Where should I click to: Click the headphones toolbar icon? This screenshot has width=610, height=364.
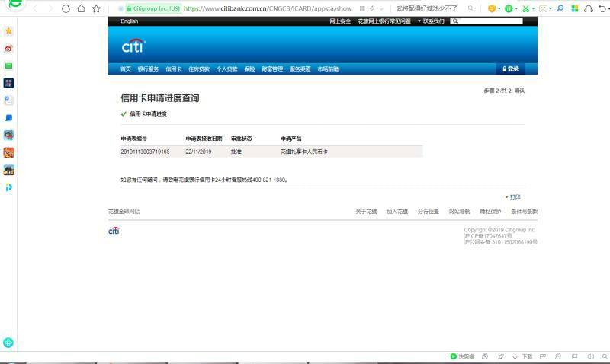(x=589, y=8)
